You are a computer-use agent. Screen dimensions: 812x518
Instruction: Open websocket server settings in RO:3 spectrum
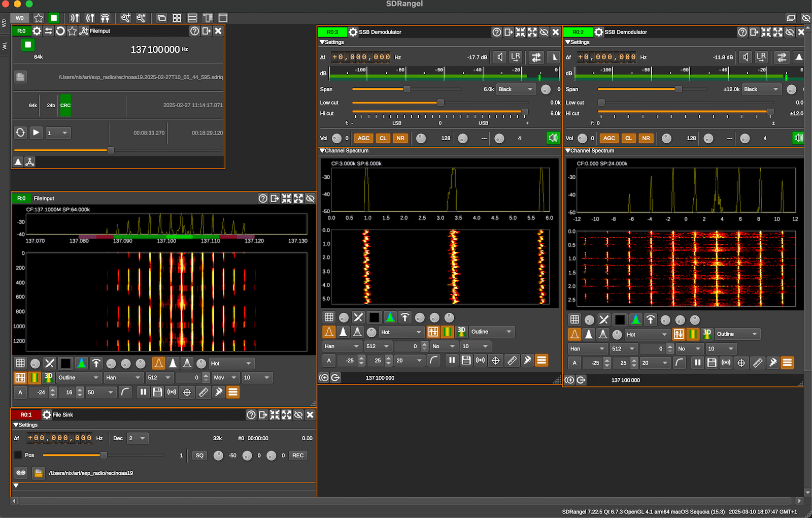pyautogui.click(x=480, y=361)
